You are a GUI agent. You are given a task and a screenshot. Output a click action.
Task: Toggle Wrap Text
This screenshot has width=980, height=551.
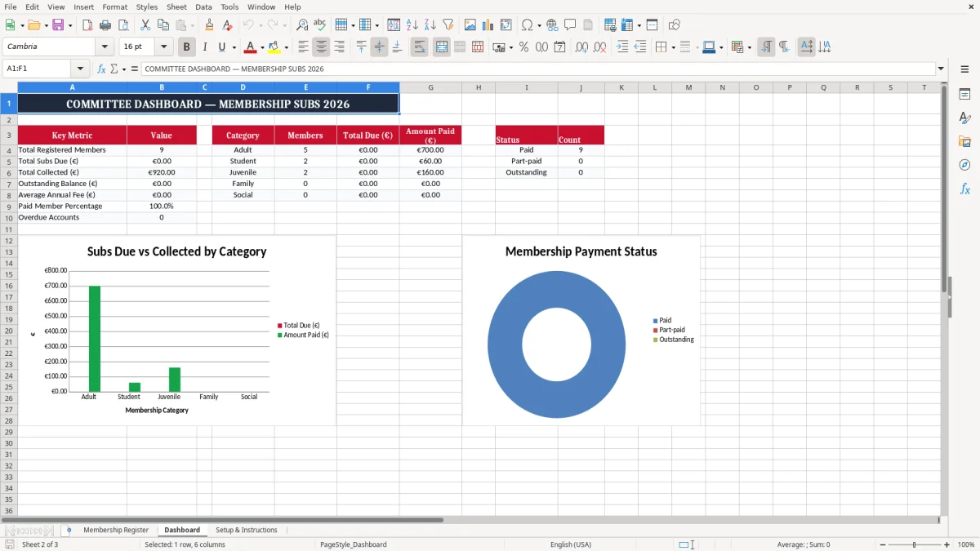tap(419, 47)
